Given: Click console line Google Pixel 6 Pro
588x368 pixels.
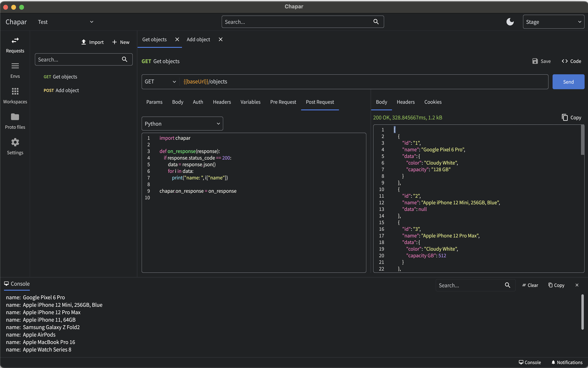Looking at the screenshot, I should (36, 297).
